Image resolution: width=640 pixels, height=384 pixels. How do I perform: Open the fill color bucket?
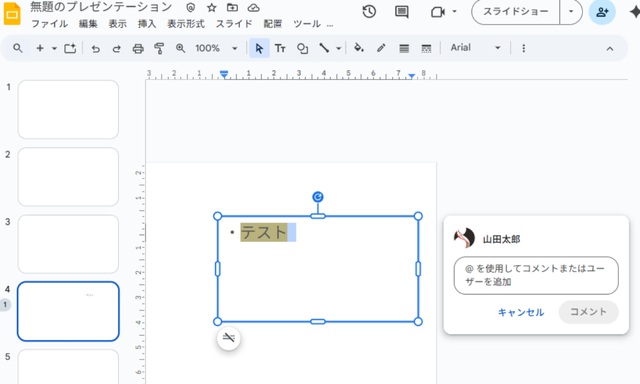359,48
